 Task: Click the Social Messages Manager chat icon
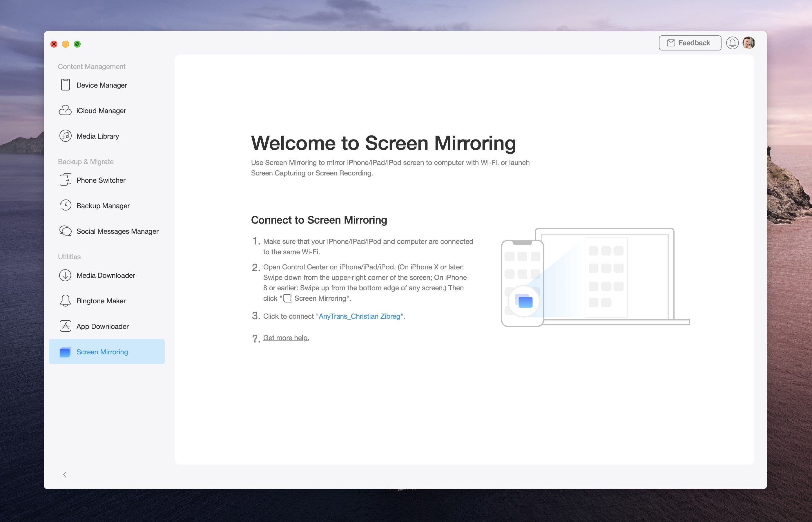(66, 231)
